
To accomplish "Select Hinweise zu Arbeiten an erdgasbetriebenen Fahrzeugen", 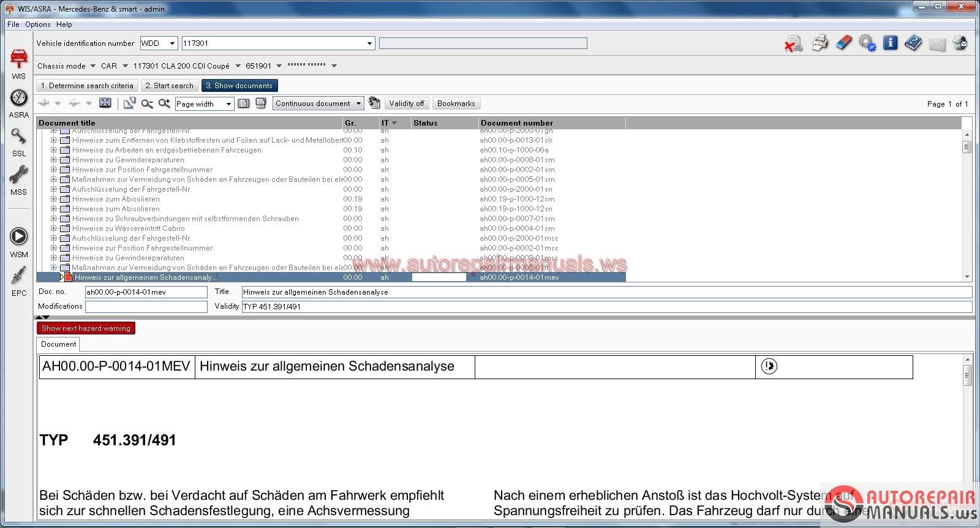I will [331, 150].
